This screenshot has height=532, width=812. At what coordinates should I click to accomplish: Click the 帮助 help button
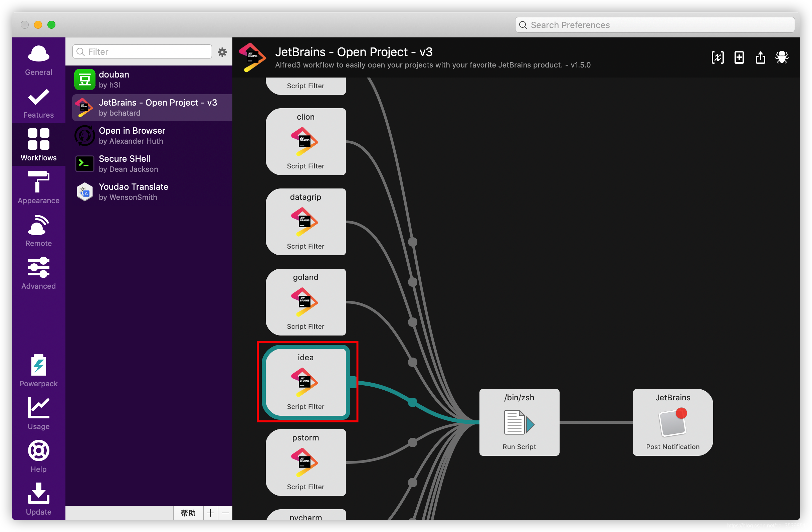(188, 513)
